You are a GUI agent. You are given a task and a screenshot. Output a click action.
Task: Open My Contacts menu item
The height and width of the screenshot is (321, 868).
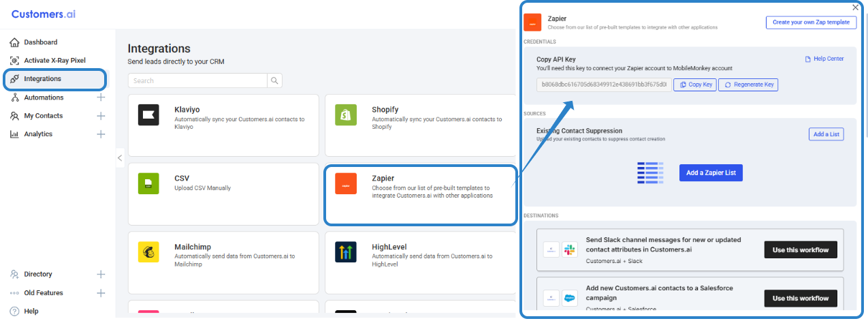43,116
